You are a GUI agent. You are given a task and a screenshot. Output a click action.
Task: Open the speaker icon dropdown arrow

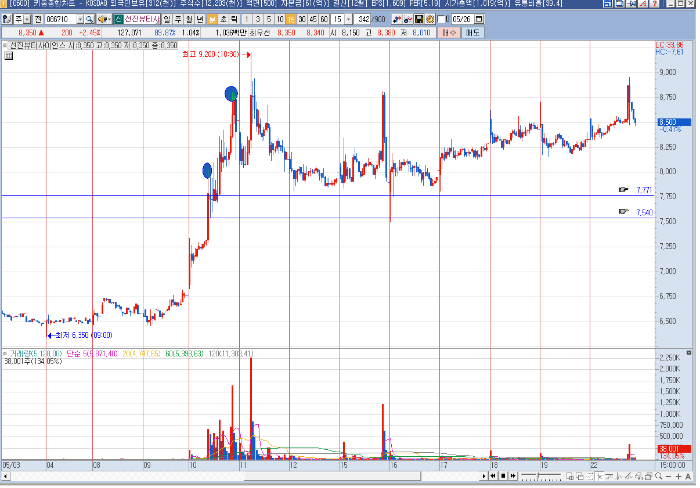point(109,19)
